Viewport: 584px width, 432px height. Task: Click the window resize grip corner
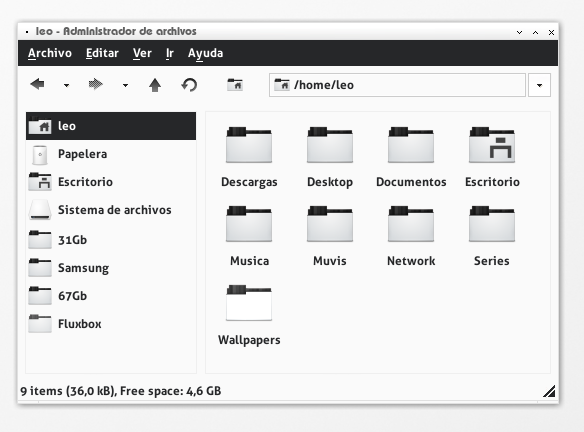click(549, 391)
